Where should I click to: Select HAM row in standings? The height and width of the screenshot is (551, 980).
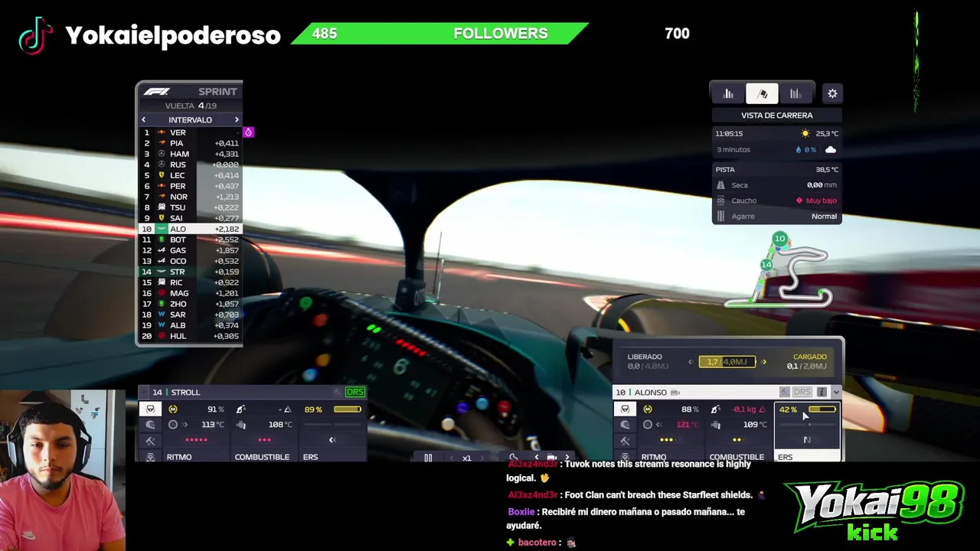click(189, 154)
